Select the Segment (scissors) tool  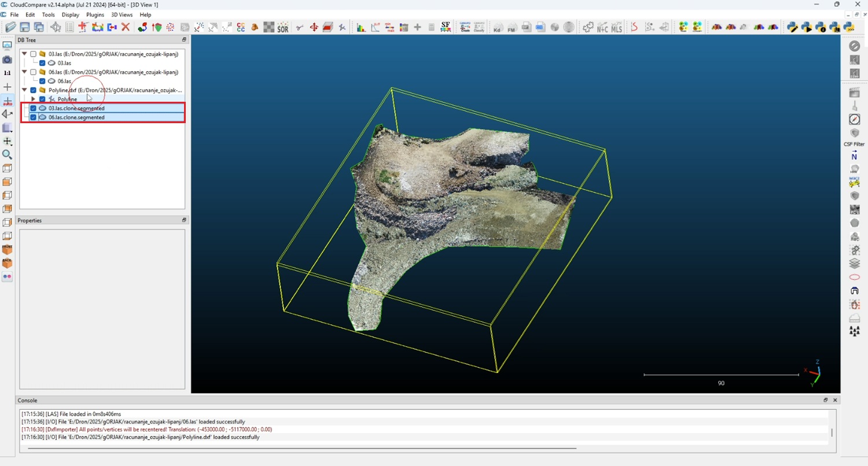(x=299, y=27)
